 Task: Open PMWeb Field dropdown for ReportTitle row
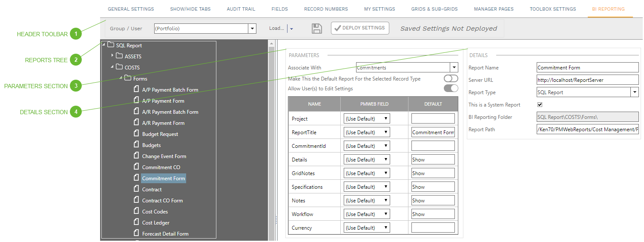click(x=367, y=132)
